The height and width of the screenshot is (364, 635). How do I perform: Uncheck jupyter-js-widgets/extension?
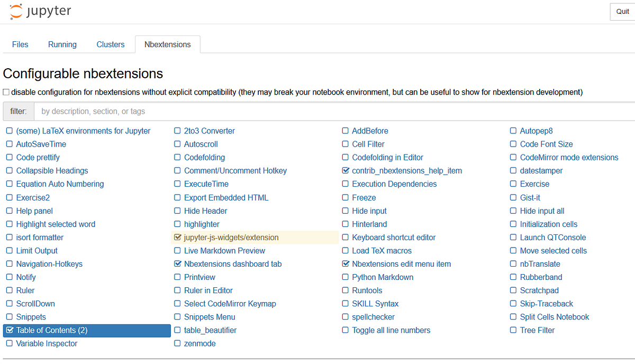177,237
